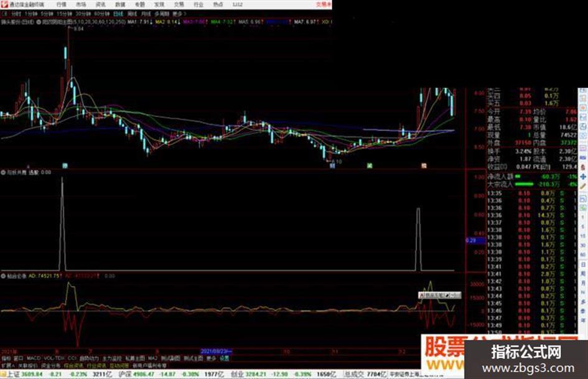Click the floating mini toolbar in bottom indicator panel
This screenshot has width=588, height=379.
(439, 296)
